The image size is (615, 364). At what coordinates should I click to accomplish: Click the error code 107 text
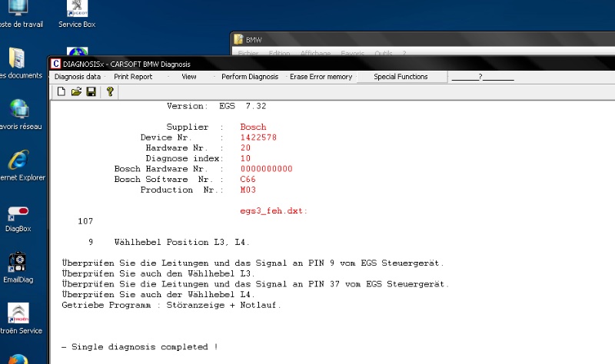click(x=85, y=221)
